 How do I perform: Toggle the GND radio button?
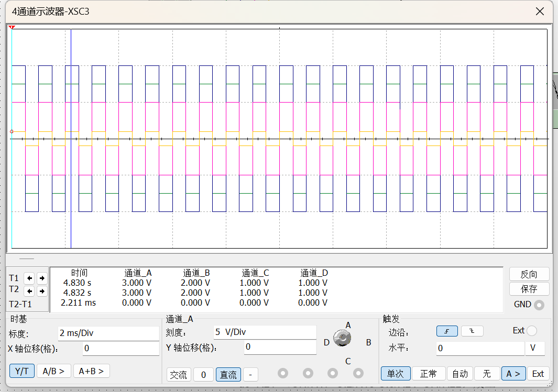pyautogui.click(x=539, y=305)
